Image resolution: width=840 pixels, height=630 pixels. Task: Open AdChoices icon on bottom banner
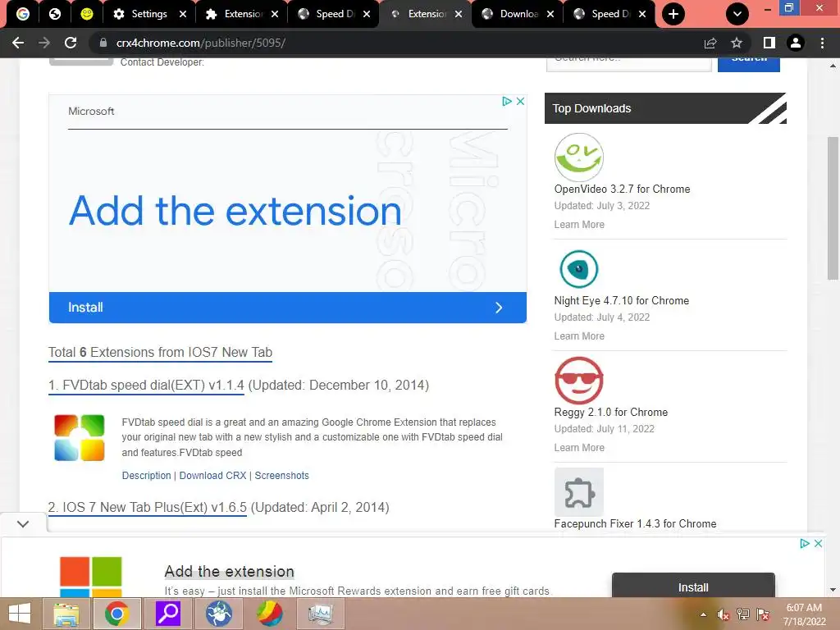coord(805,543)
